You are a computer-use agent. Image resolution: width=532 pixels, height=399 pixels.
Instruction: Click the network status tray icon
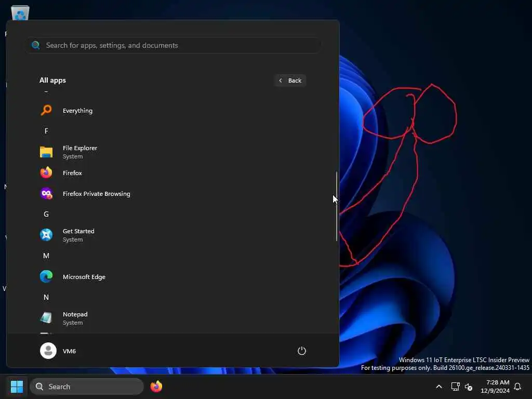click(455, 387)
